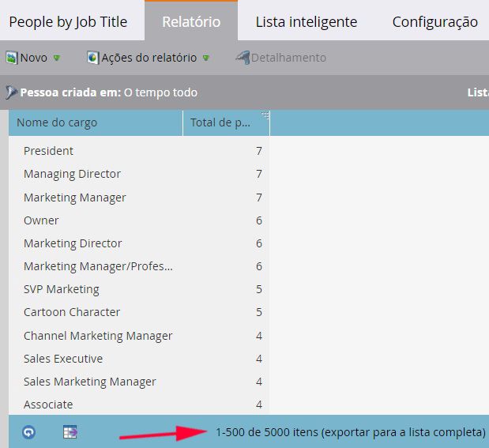
Task: Expand the Novo dropdown arrow
Action: pos(57,58)
